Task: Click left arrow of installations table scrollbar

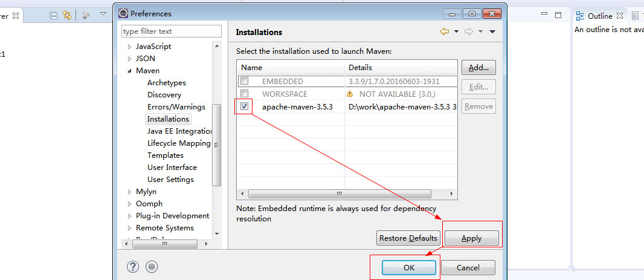Action: point(242,194)
